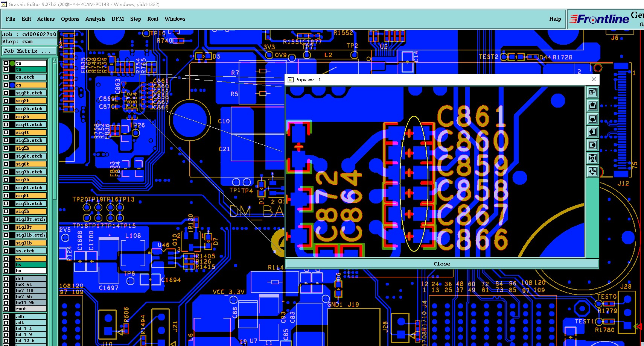644x346 pixels.
Task: Select layer name sig5b.etch
Action: tap(30, 140)
